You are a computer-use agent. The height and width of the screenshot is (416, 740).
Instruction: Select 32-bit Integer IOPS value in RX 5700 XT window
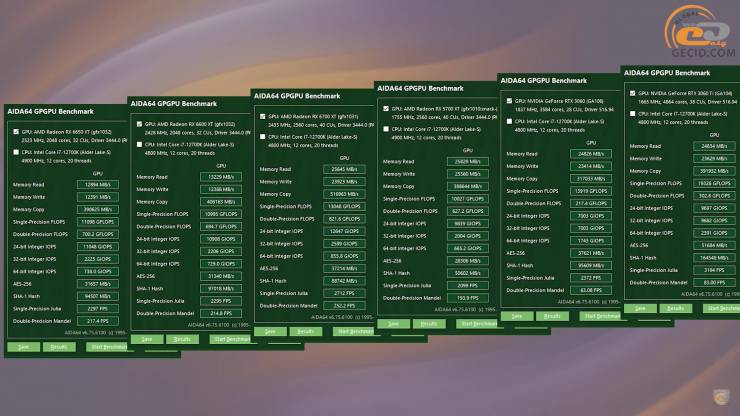tap(468, 236)
